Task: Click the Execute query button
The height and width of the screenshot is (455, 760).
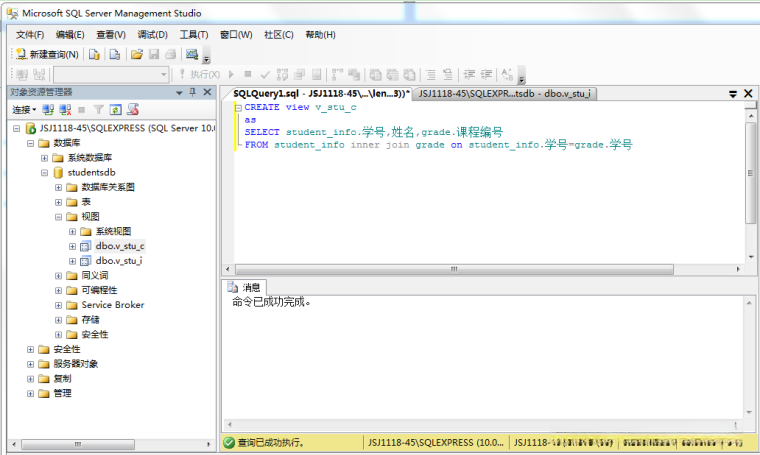Action: tap(199, 74)
